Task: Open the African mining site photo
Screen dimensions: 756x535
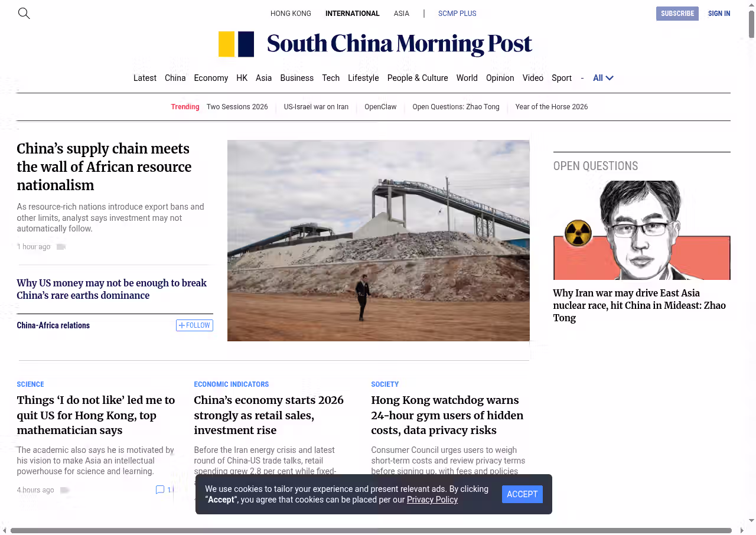Action: coord(378,240)
